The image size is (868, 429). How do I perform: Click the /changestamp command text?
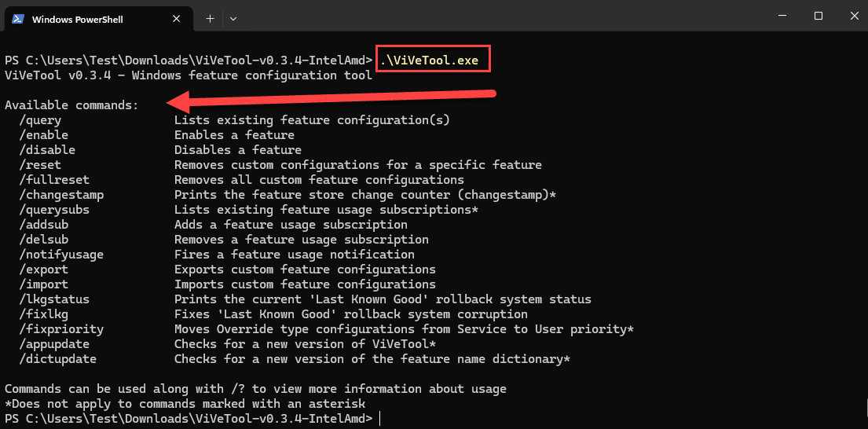click(x=61, y=194)
